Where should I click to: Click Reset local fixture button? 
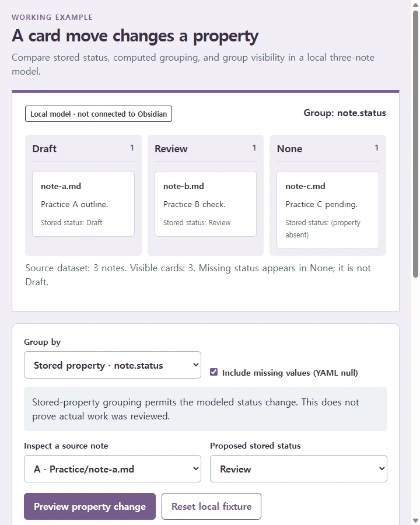211,506
